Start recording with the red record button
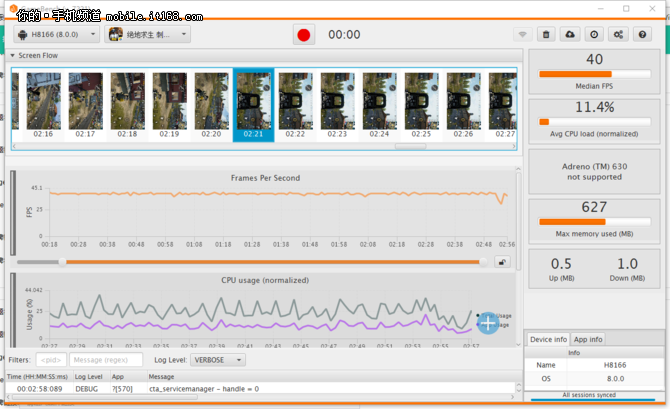 pos(304,34)
